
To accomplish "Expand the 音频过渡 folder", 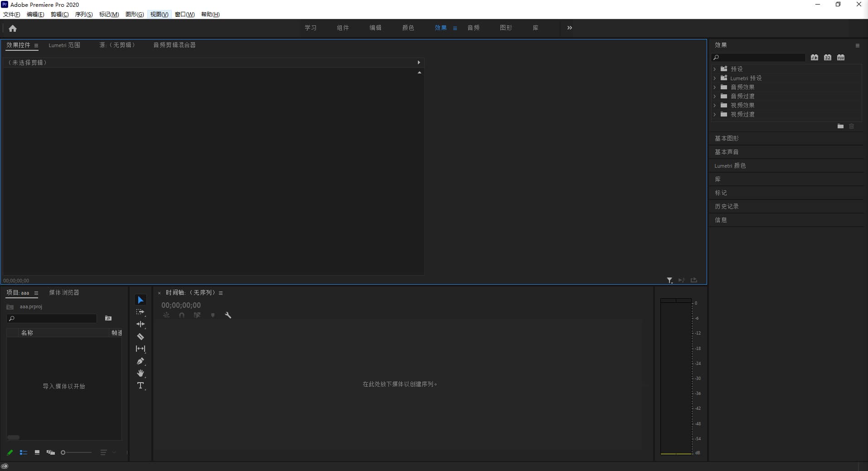I will point(715,96).
